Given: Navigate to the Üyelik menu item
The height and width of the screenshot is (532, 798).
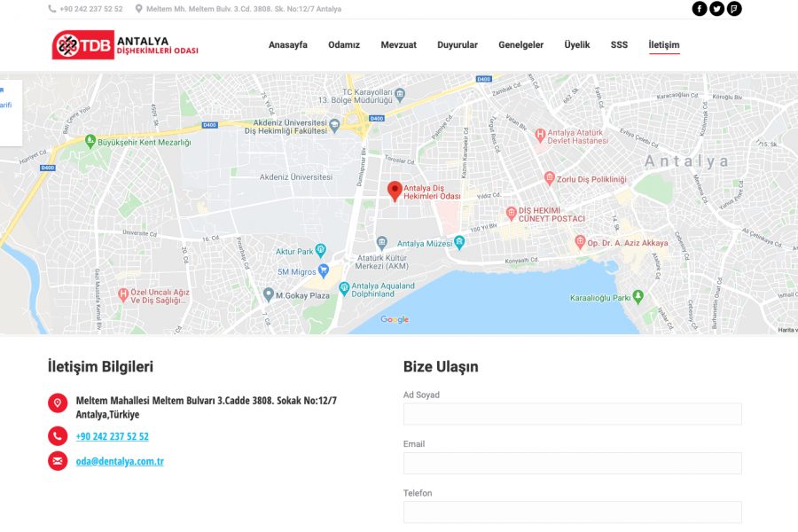Looking at the screenshot, I should coord(577,45).
